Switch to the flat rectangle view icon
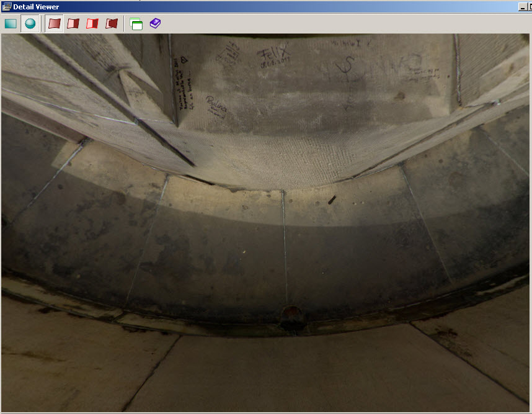The height and width of the screenshot is (414, 532). tap(11, 24)
